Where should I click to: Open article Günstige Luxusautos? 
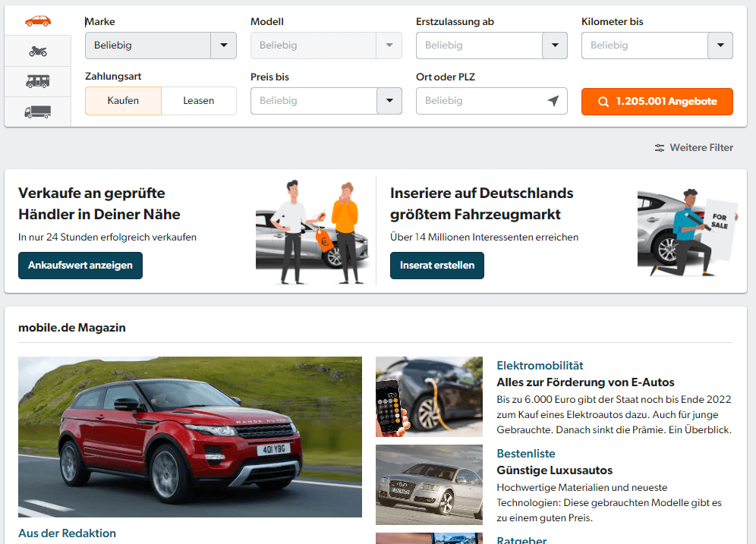554,470
